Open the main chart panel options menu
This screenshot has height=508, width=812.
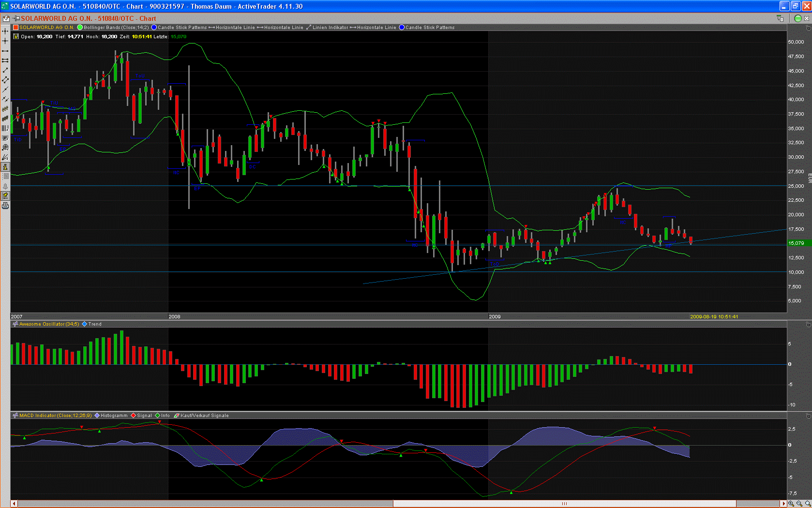[x=809, y=28]
